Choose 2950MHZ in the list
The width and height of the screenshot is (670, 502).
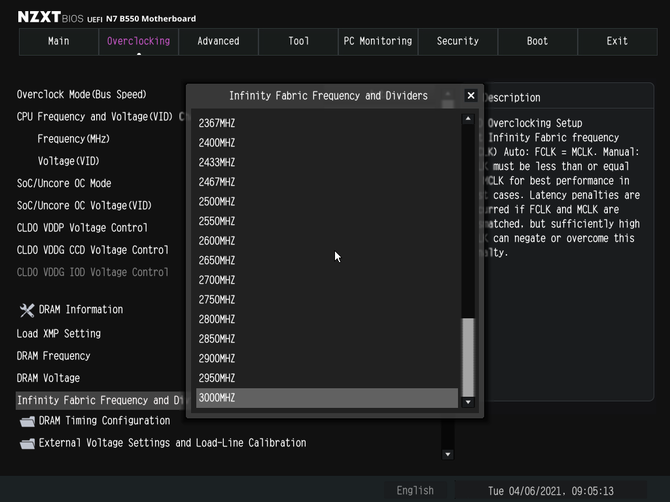327,379
